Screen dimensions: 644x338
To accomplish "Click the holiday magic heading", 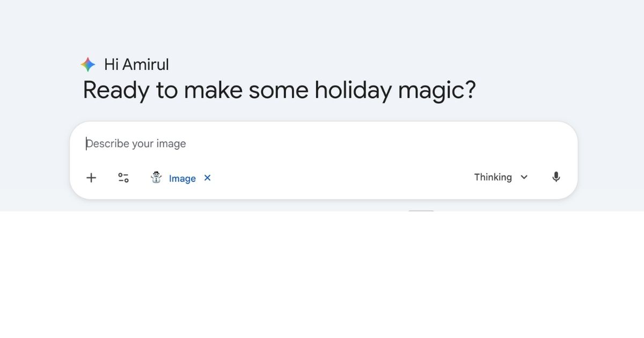I will click(279, 90).
